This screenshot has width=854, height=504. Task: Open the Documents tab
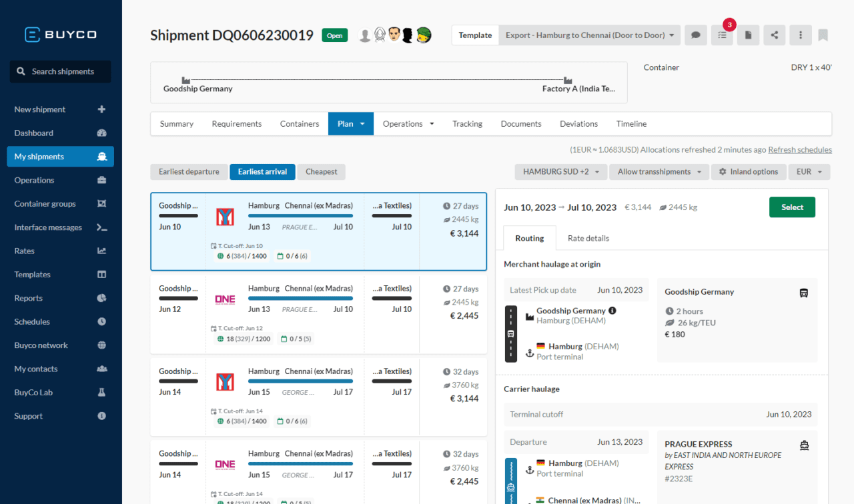point(520,123)
